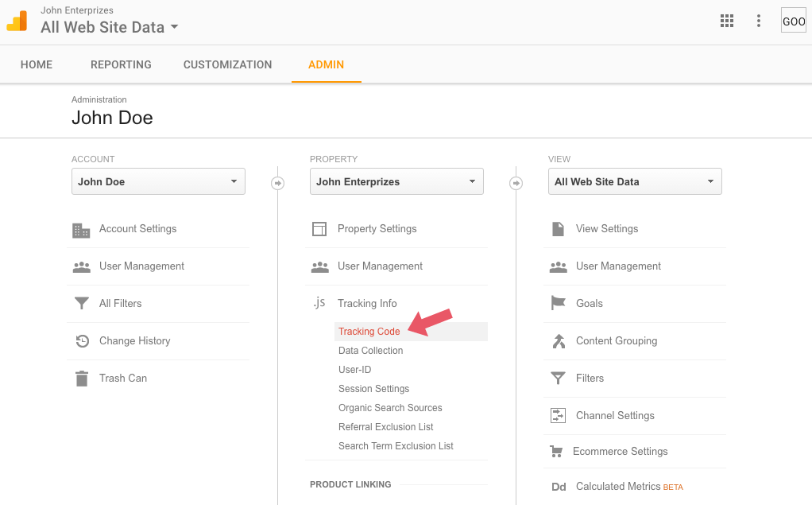Open the Trash Can link

click(x=123, y=378)
